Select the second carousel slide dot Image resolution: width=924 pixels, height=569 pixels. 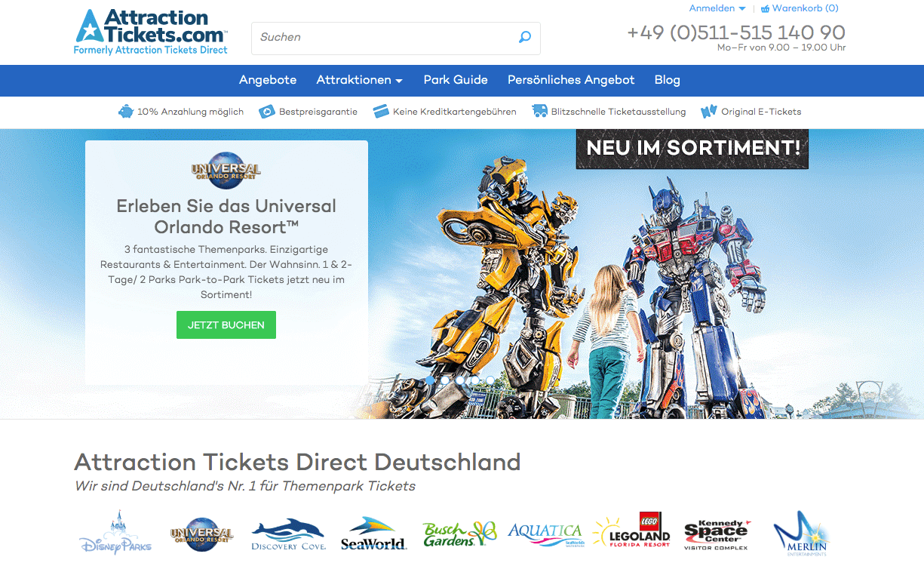click(445, 380)
